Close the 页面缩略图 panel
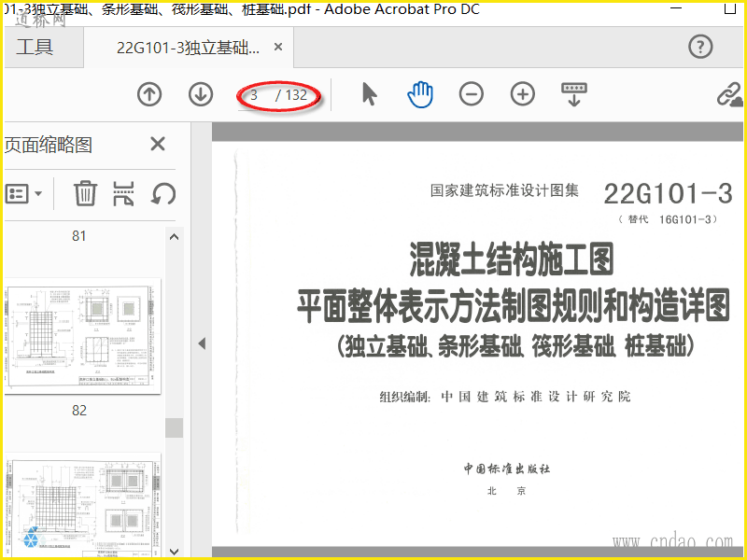747x560 pixels. click(158, 144)
